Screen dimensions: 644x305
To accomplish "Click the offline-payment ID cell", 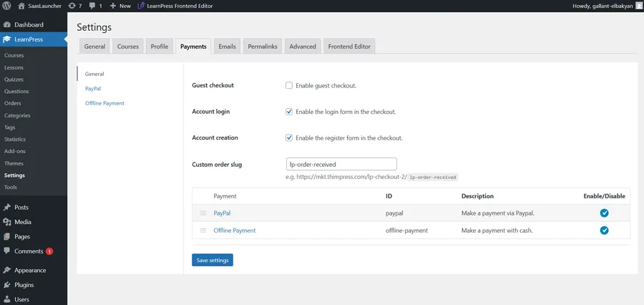I will tap(406, 231).
